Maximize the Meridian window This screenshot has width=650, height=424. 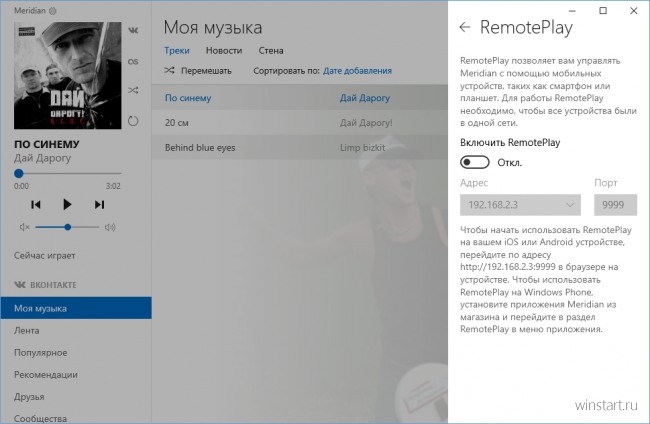click(x=603, y=11)
